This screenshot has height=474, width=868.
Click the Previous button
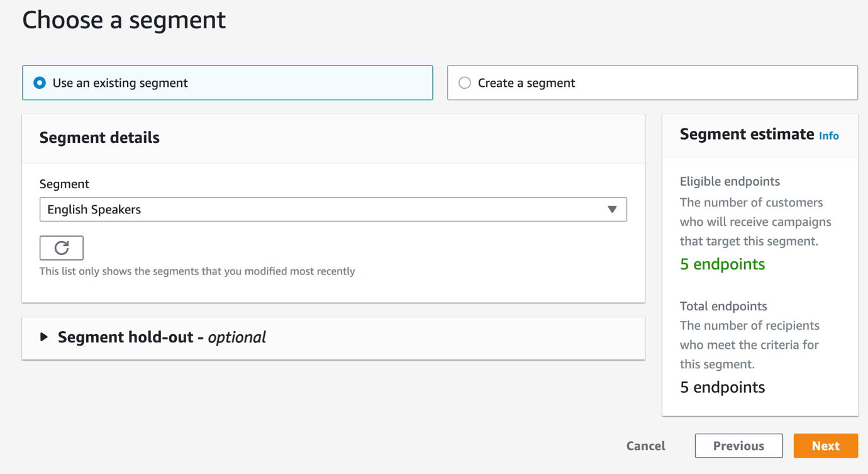pos(738,446)
